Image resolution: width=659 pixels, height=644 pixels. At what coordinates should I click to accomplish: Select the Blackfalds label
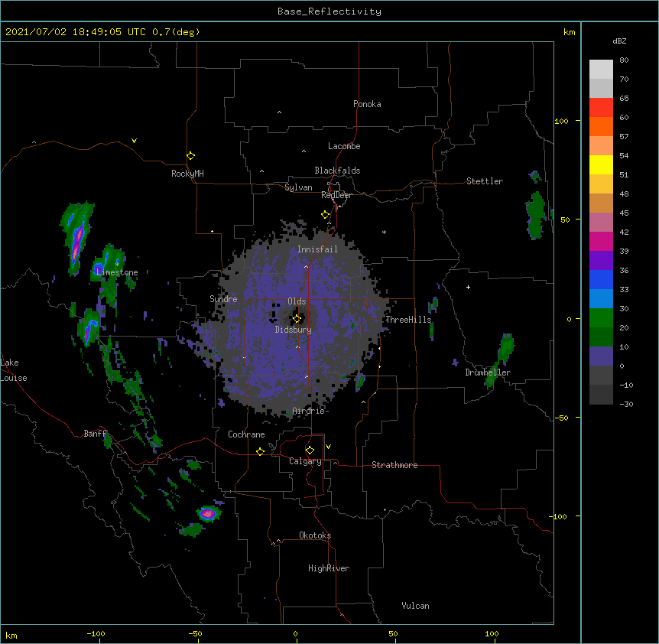(x=337, y=171)
